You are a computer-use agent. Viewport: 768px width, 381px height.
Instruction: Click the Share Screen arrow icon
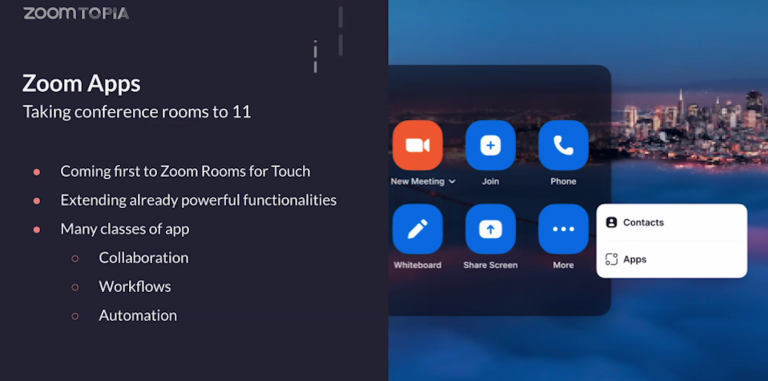[x=490, y=229]
